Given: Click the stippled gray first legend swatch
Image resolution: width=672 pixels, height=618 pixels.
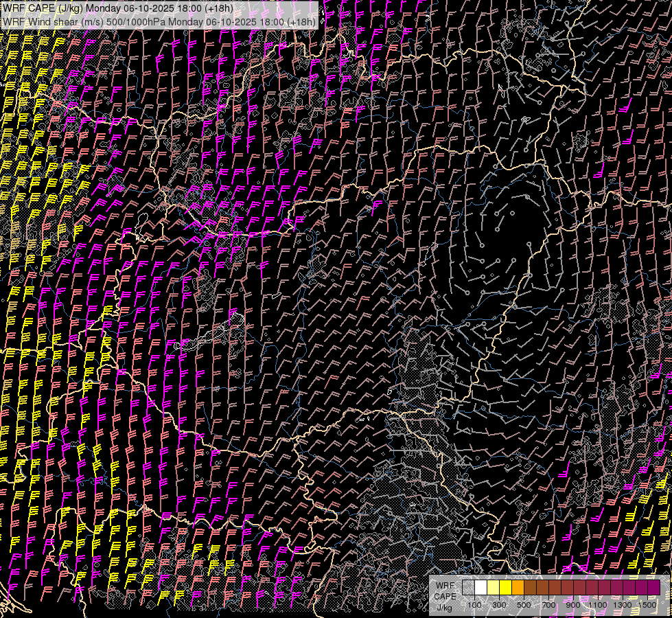Looking at the screenshot, I should click(x=468, y=588).
